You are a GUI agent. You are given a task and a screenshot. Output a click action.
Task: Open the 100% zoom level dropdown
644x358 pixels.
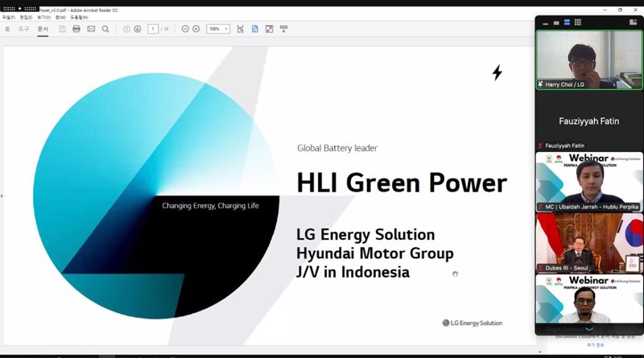[x=217, y=29]
